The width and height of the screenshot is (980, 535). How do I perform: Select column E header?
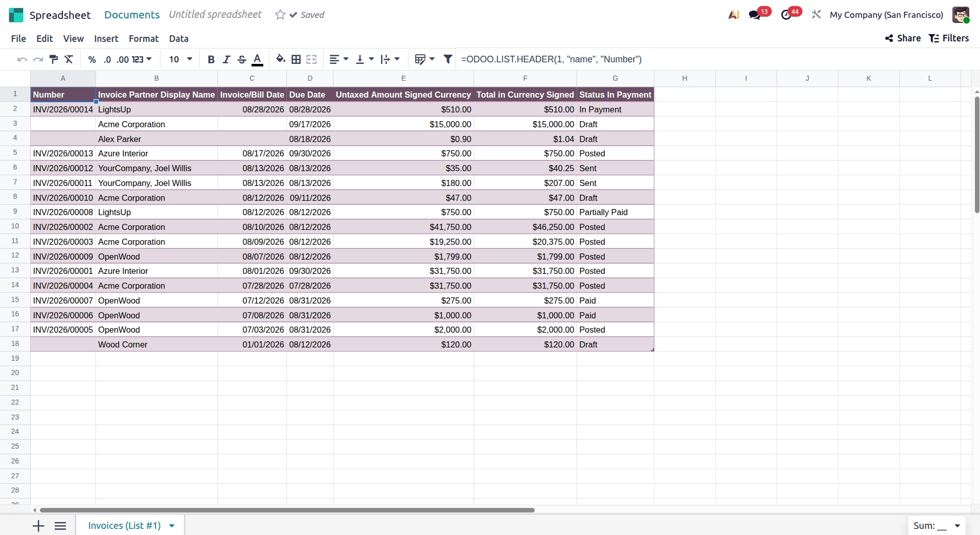tap(403, 78)
